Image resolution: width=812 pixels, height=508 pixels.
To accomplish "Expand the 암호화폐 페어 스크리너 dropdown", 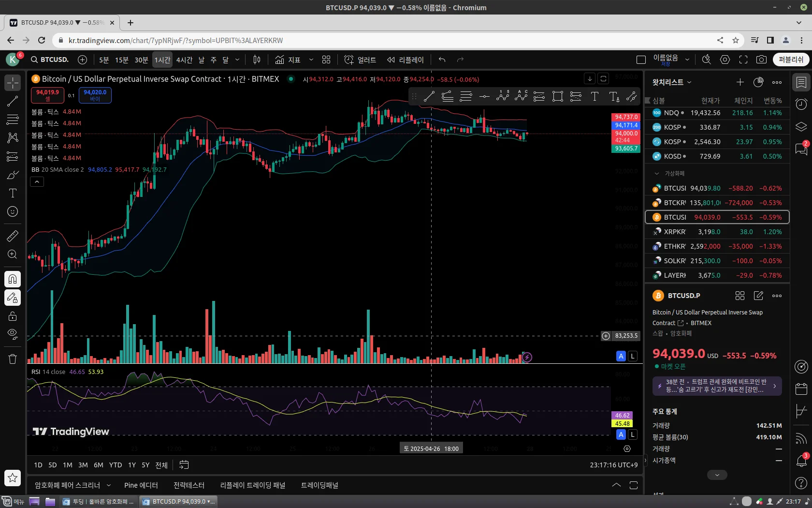I will coord(109,485).
